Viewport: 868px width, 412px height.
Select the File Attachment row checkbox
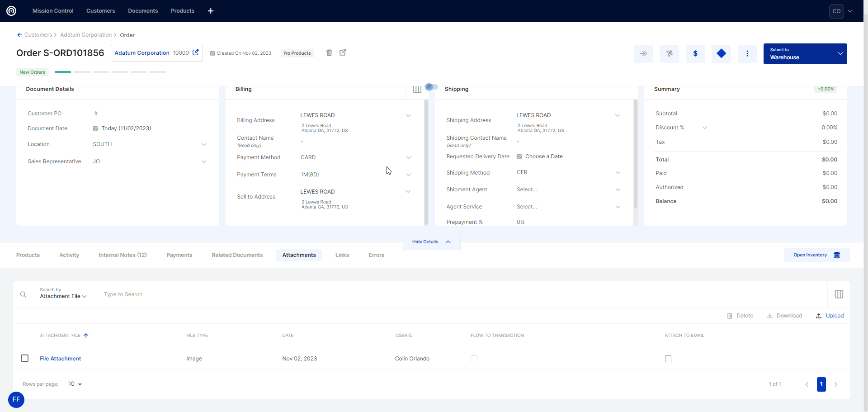click(25, 358)
